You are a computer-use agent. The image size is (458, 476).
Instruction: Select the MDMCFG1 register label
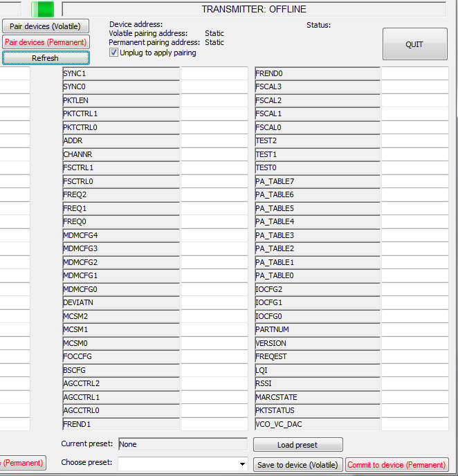click(x=121, y=275)
